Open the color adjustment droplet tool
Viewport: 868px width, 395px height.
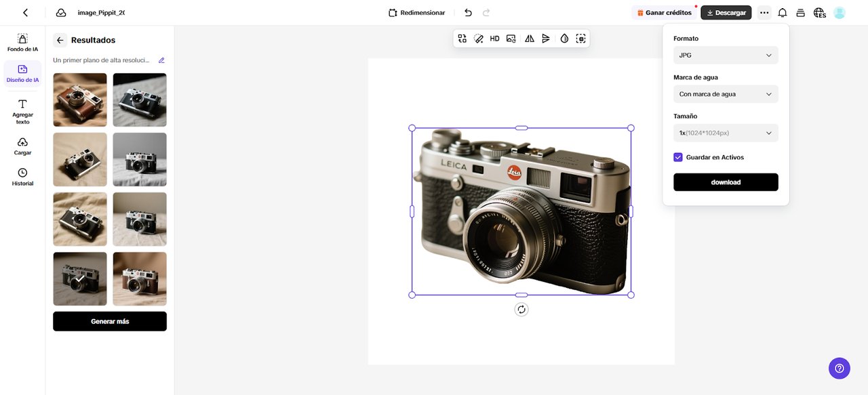point(564,38)
